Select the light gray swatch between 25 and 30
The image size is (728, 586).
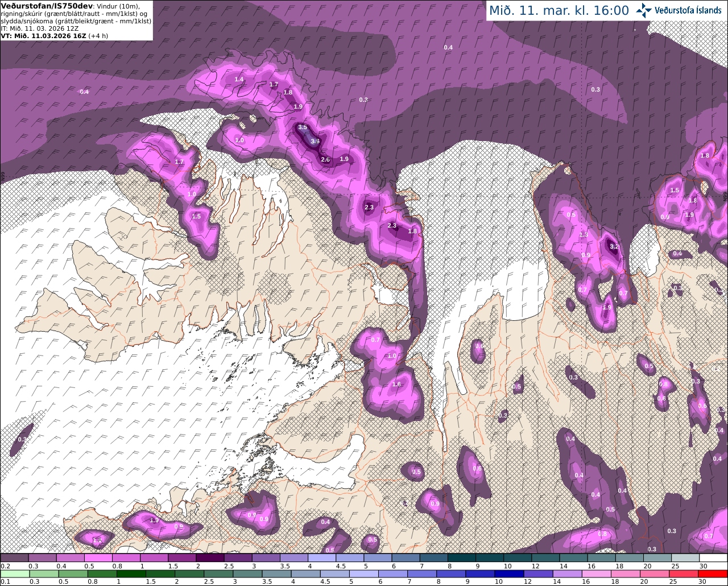(x=685, y=558)
